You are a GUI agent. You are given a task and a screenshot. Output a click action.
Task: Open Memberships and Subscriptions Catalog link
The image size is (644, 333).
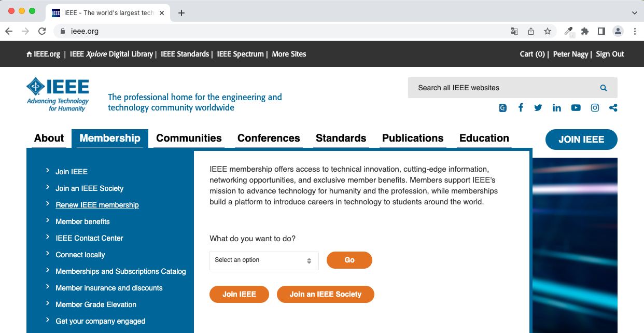121,271
